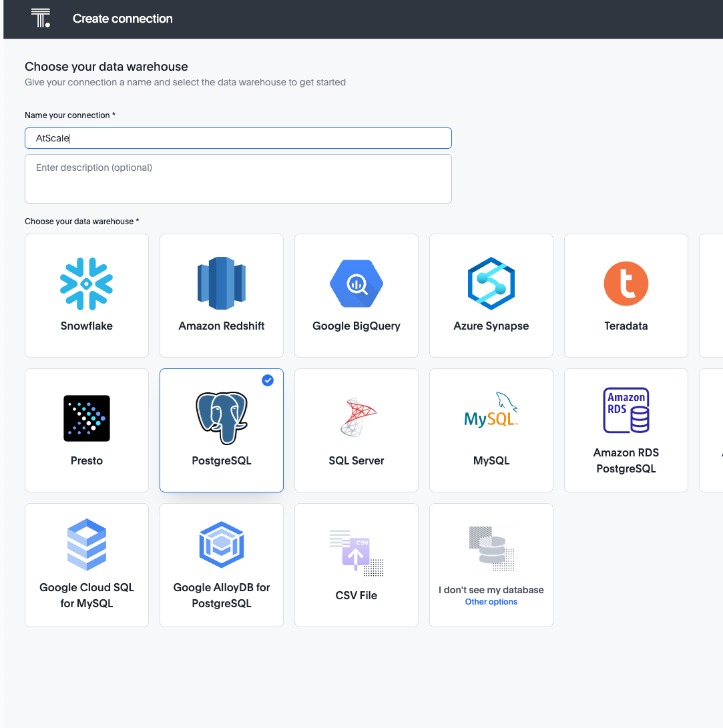Uncheck the PostgreSQL selected checkmark
The height and width of the screenshot is (728, 723).
[268, 380]
